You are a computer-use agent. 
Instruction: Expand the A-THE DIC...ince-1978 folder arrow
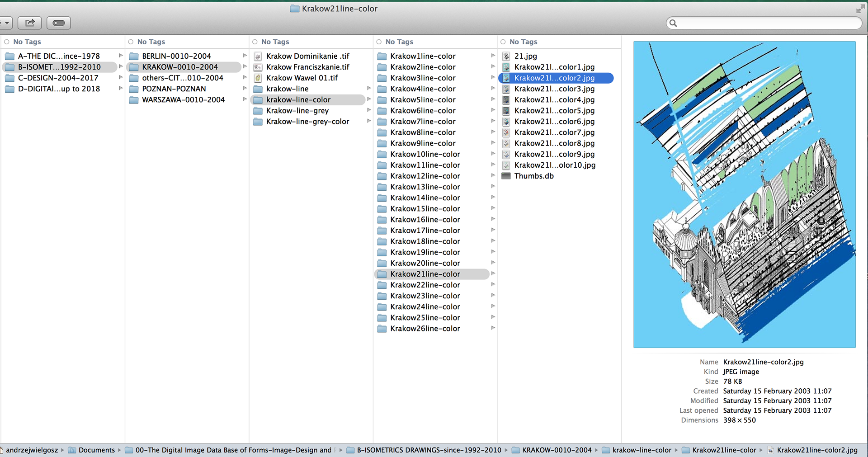121,56
